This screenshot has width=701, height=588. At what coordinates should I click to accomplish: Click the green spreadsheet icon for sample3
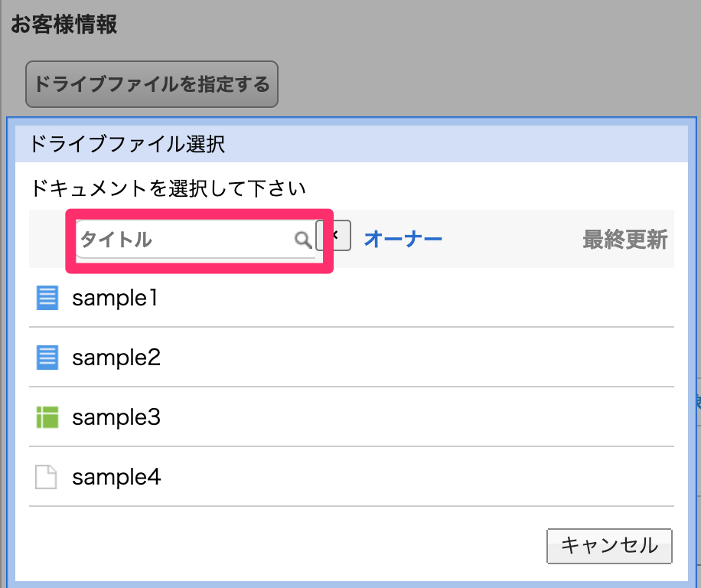point(47,417)
